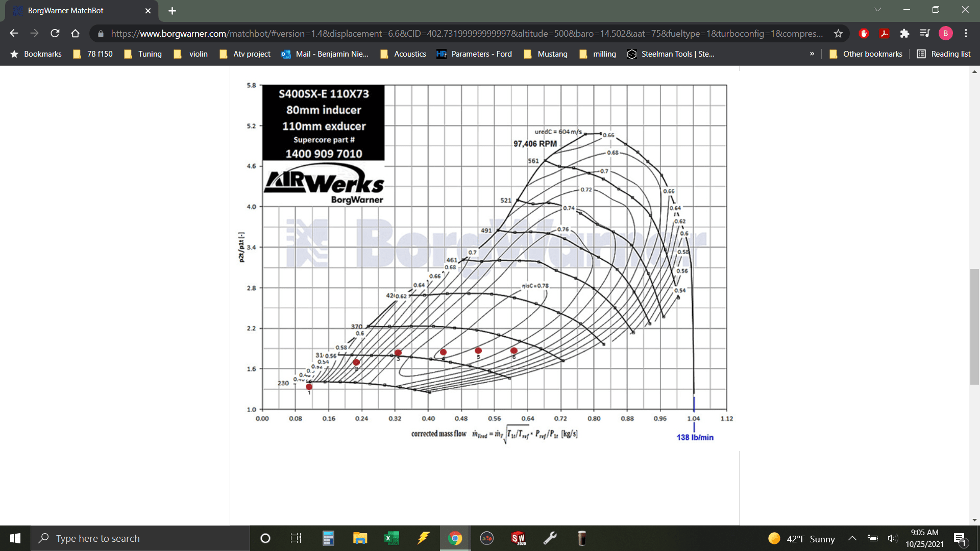Open the Mustang bookmark folder
Screen dimensions: 980x551
point(546,54)
